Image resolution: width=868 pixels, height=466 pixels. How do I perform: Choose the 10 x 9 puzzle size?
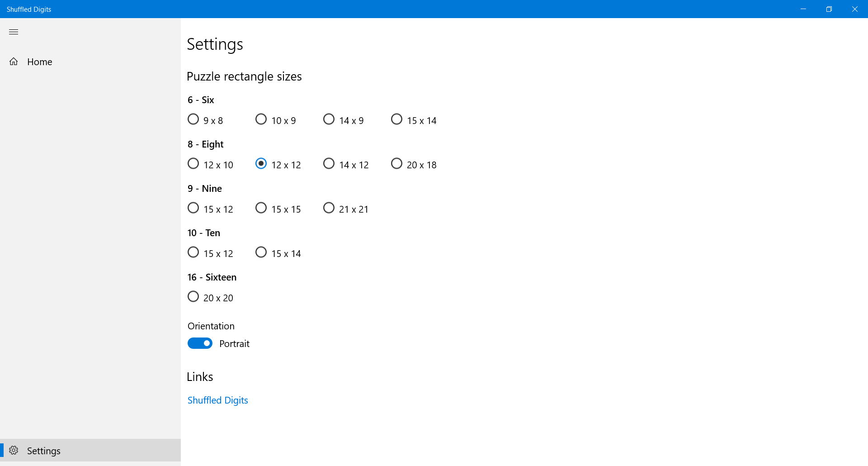261,119
